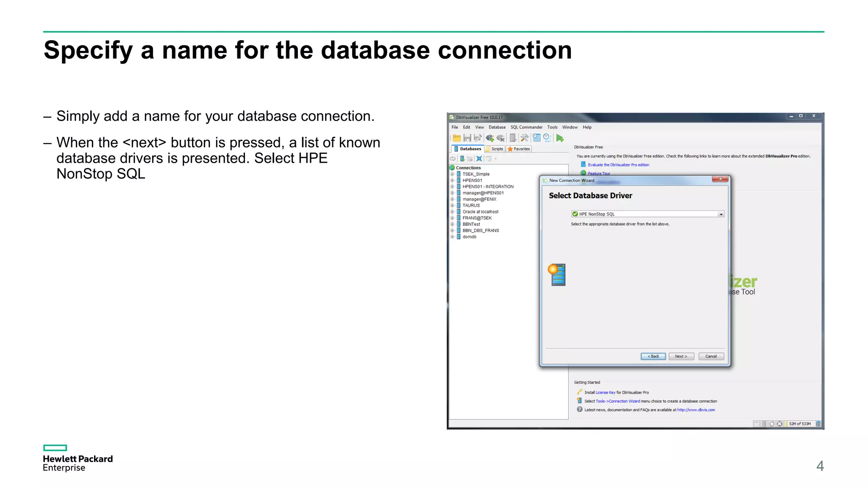Expand the BBNTest connection node

[452, 224]
